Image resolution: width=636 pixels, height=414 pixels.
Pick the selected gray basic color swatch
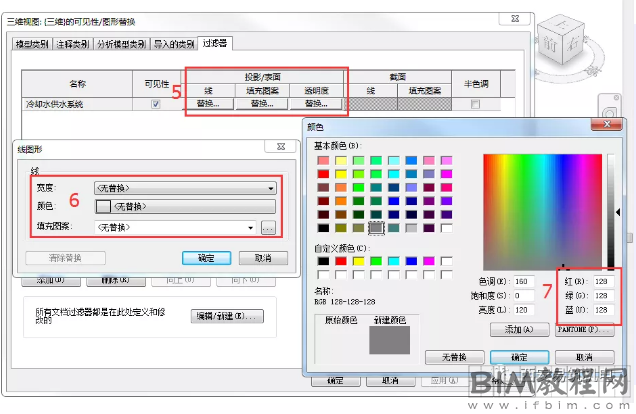click(x=376, y=228)
